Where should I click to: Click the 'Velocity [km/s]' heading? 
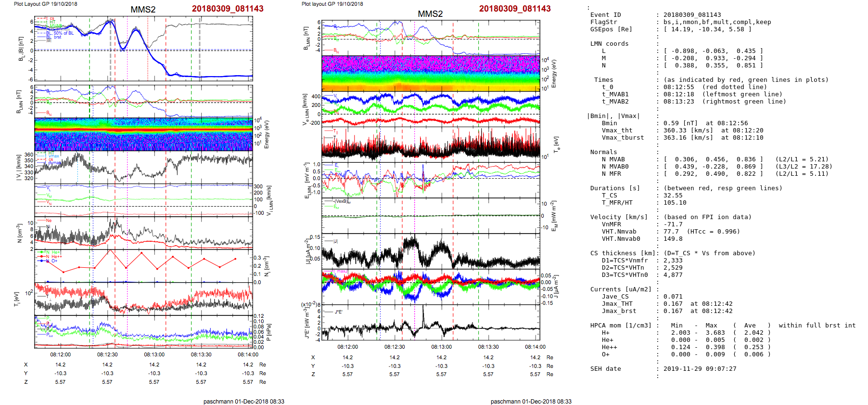(619, 217)
